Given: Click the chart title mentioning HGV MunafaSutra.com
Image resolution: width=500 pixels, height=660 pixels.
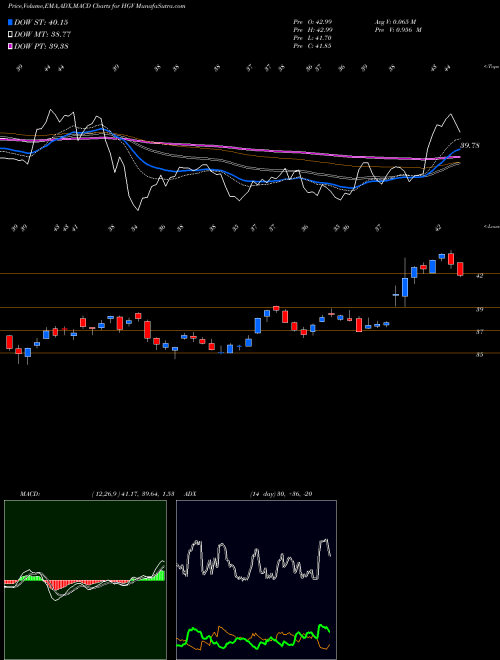Looking at the screenshot, I should coord(96,6).
